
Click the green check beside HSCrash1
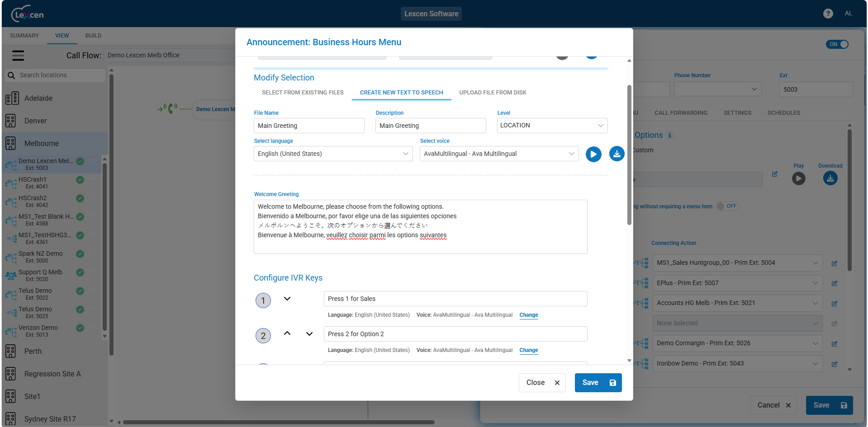pos(80,180)
